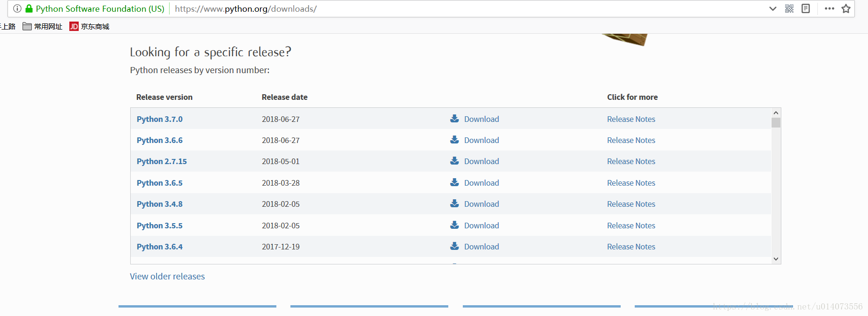The width and height of the screenshot is (868, 316).
Task: Open the Python 3.6.5 release link
Action: tap(160, 183)
